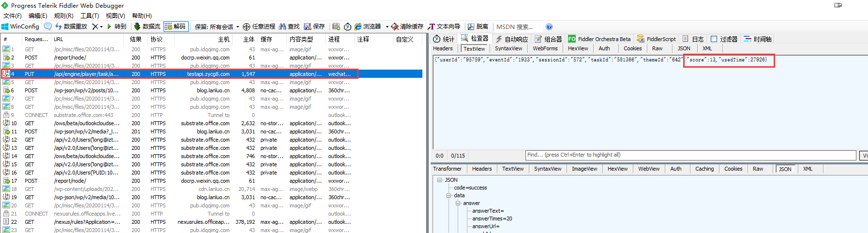Switch to the 日志 log tab

click(693, 39)
